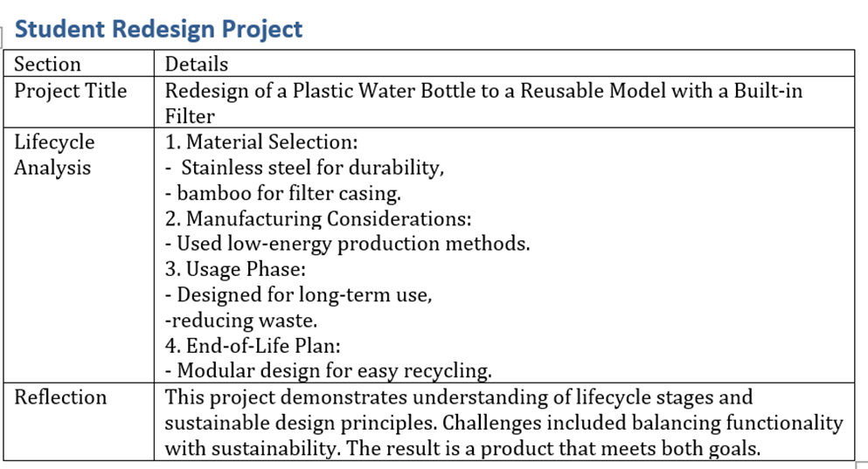The image size is (868, 469).
Task: Click the "4. End-of-Life Plan:" line
Action: click(253, 345)
